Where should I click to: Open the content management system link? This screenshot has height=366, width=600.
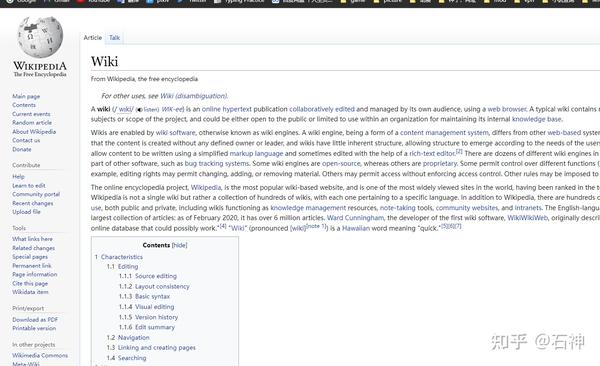click(x=444, y=133)
